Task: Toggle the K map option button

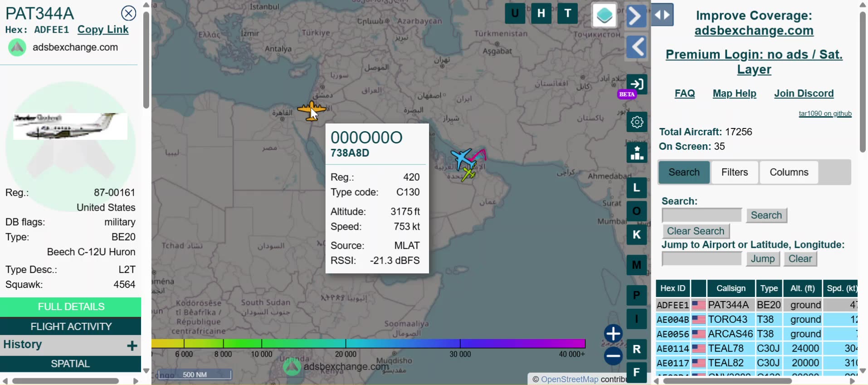Action: point(637,235)
